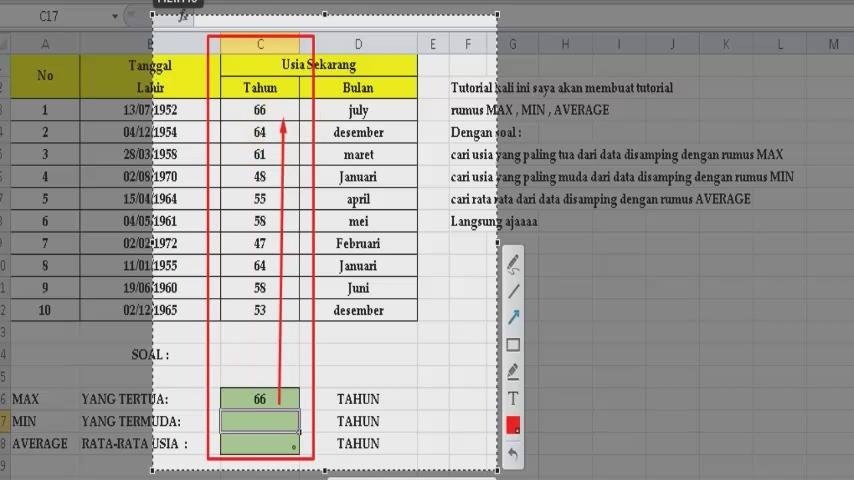This screenshot has height=480, width=854.
Task: Click the 'Langsung ajaaaa' text cell
Action: click(x=494, y=222)
